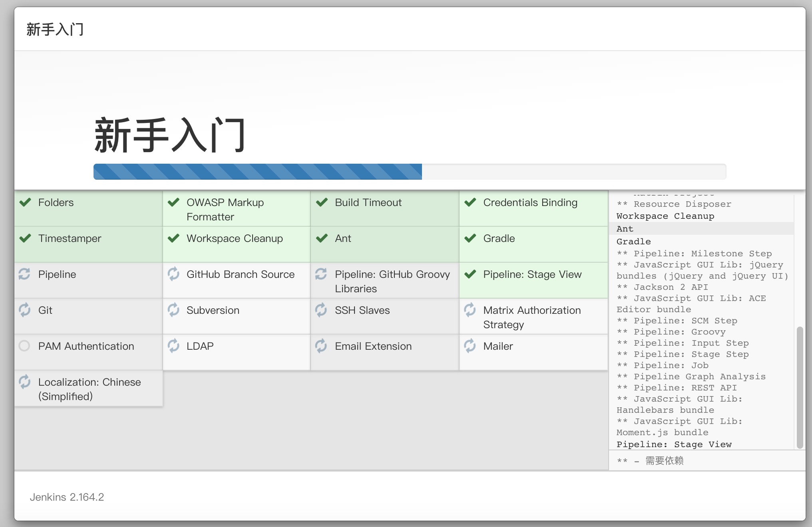The image size is (812, 527).
Task: Select the PAM Authentication label
Action: (x=86, y=346)
